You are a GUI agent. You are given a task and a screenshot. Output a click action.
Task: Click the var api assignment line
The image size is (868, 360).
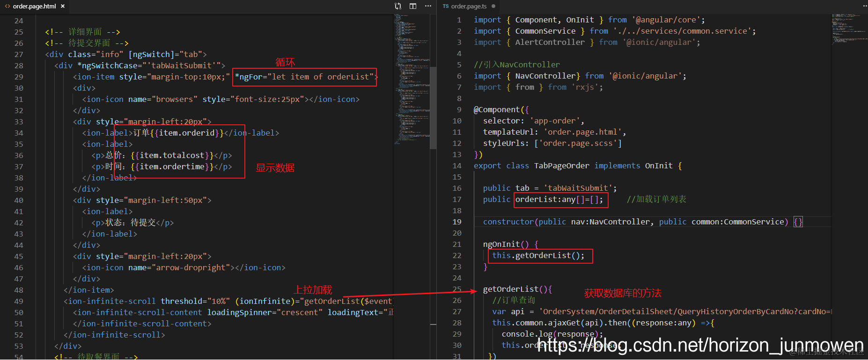pyautogui.click(x=662, y=311)
